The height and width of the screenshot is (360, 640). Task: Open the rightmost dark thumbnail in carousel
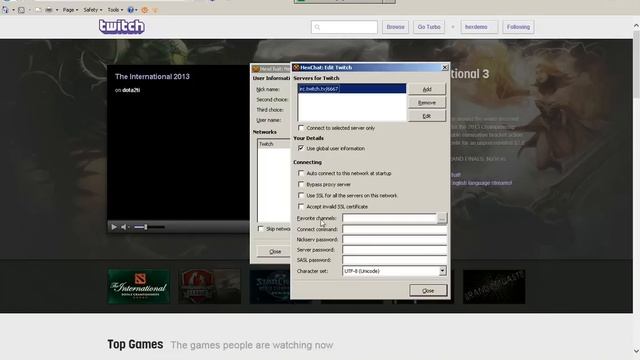pos(494,287)
